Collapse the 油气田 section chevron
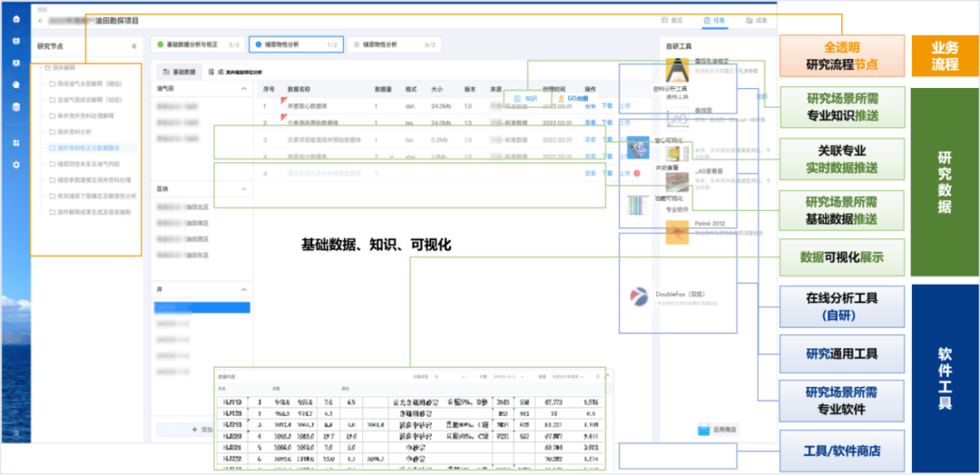980x475 pixels. [243, 89]
